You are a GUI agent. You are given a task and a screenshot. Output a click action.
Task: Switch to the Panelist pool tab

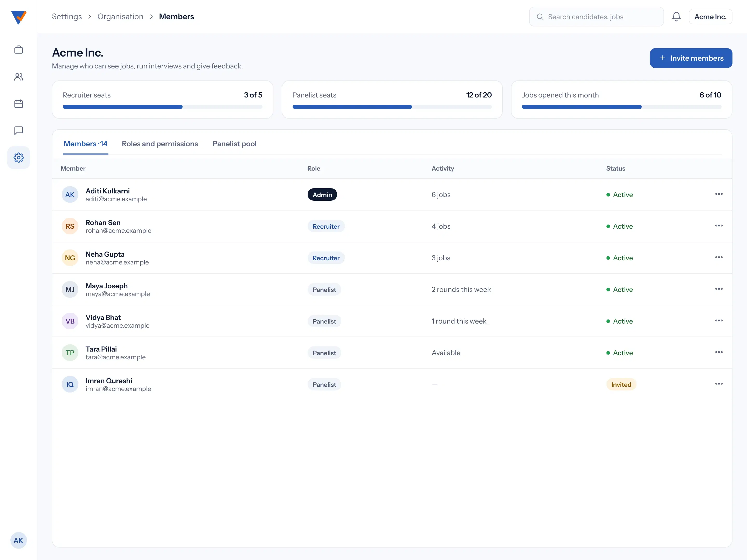[234, 144]
